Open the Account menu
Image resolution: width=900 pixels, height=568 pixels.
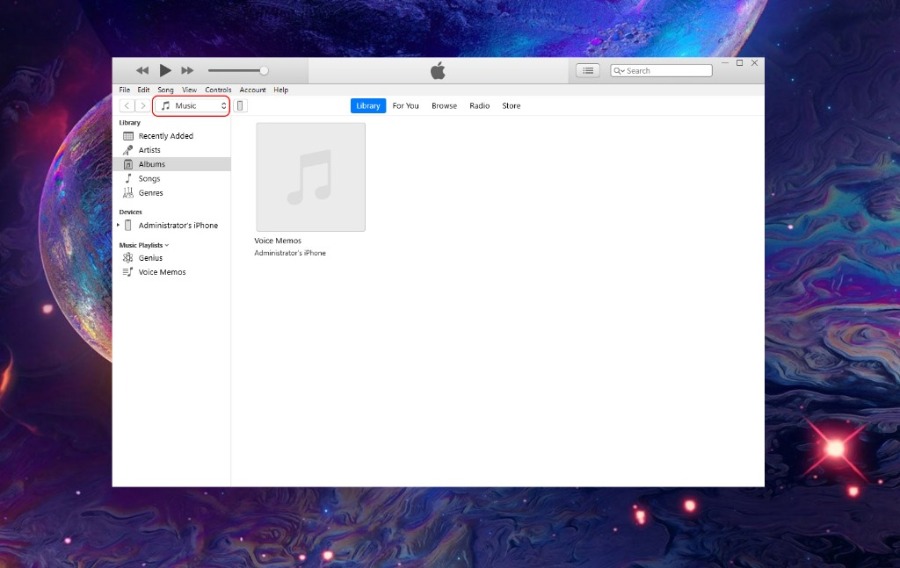(x=253, y=90)
